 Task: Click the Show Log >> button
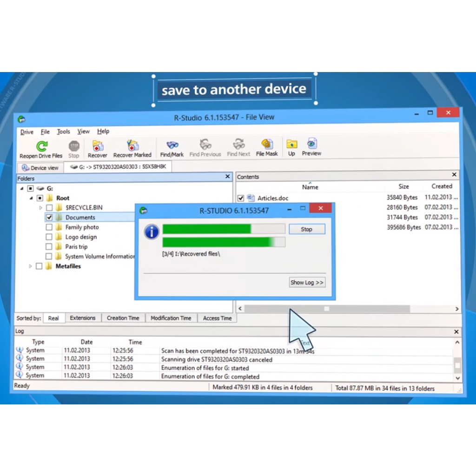[307, 282]
